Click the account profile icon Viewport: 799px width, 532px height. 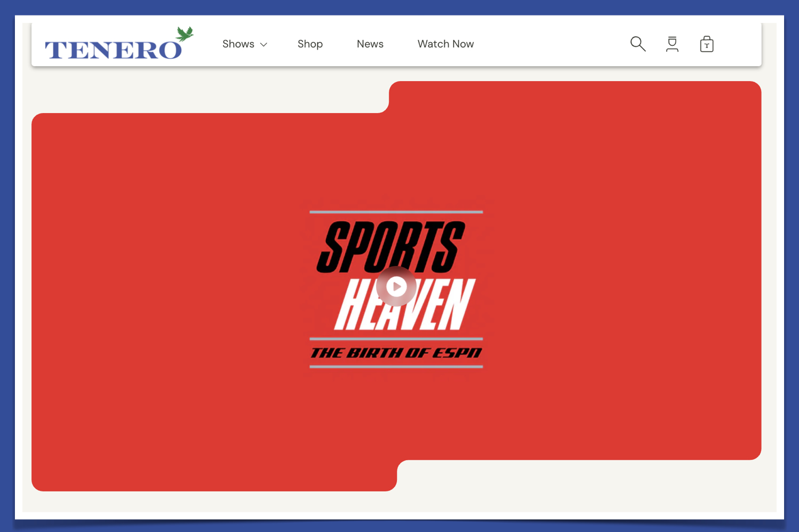point(672,44)
